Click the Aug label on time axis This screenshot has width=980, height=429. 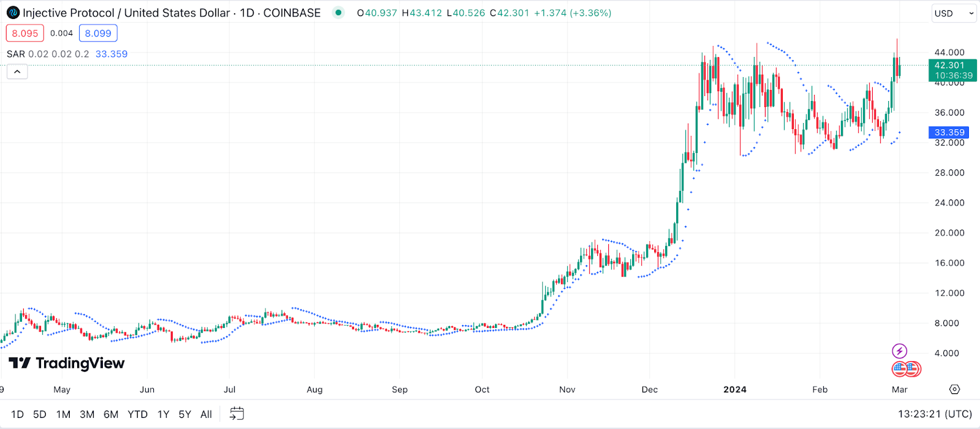pos(315,390)
